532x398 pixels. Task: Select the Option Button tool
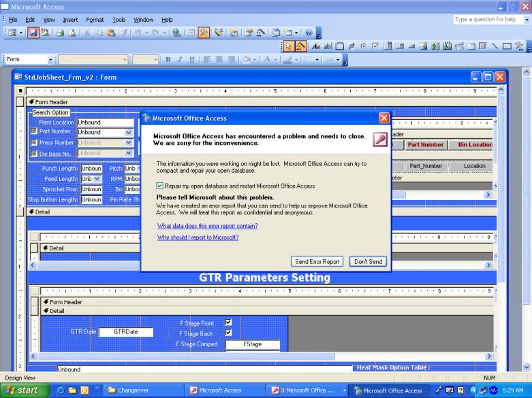363,46
